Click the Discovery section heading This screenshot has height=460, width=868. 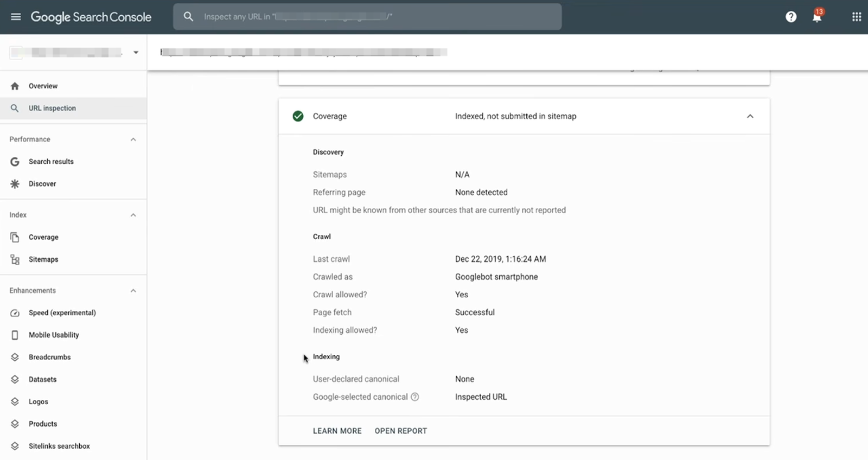[x=328, y=152]
